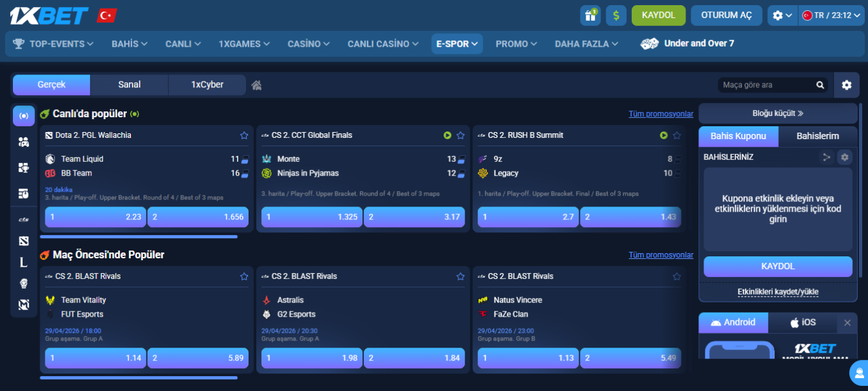Expand the TOP-EVENTS menu
Image resolution: width=868 pixels, height=391 pixels.
(x=53, y=44)
